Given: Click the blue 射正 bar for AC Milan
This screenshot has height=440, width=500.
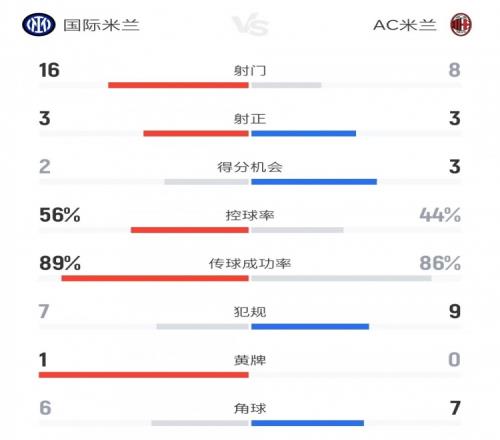Looking at the screenshot, I should pyautogui.click(x=304, y=134).
